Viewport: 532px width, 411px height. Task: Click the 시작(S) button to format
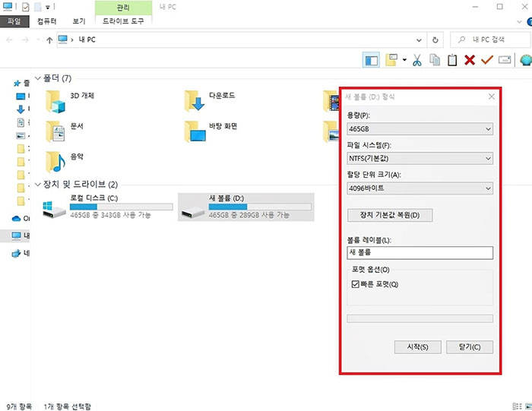418,347
